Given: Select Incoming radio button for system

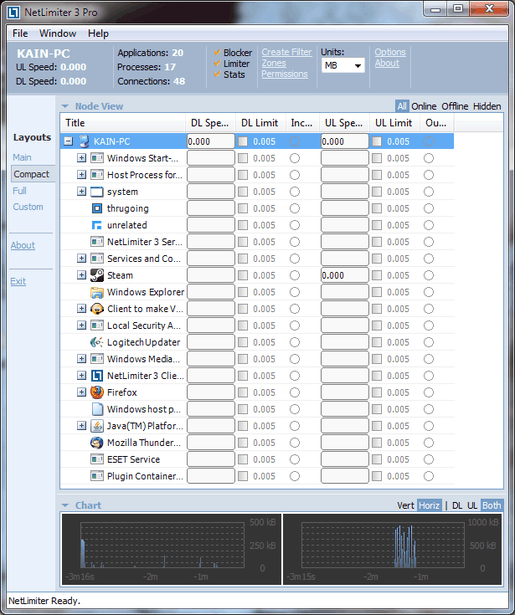Looking at the screenshot, I should pos(295,192).
